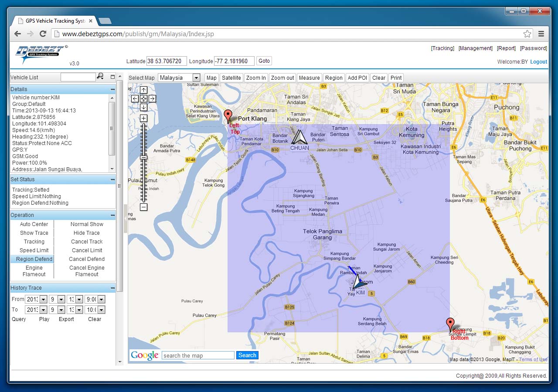Collapse the Set Status panel

click(x=112, y=179)
